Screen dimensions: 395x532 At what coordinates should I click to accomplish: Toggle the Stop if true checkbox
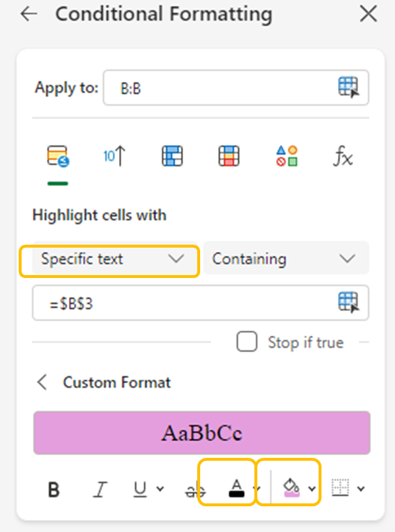[x=247, y=342]
